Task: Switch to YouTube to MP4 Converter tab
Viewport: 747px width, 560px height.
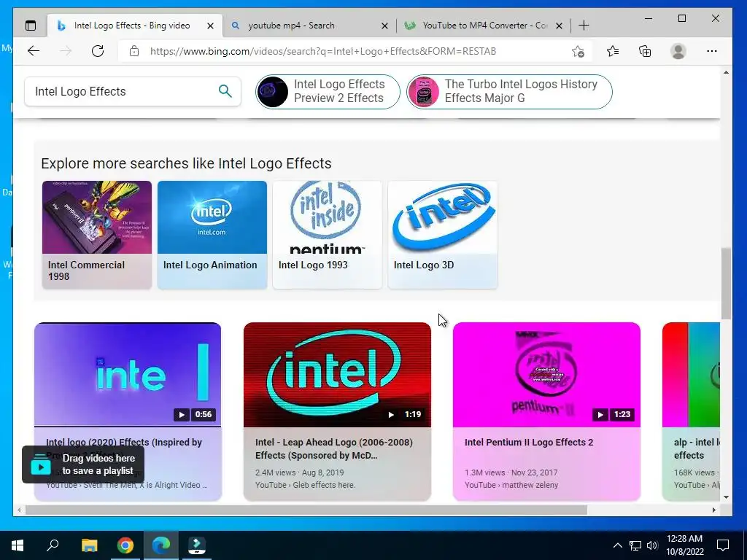Action: click(x=484, y=26)
